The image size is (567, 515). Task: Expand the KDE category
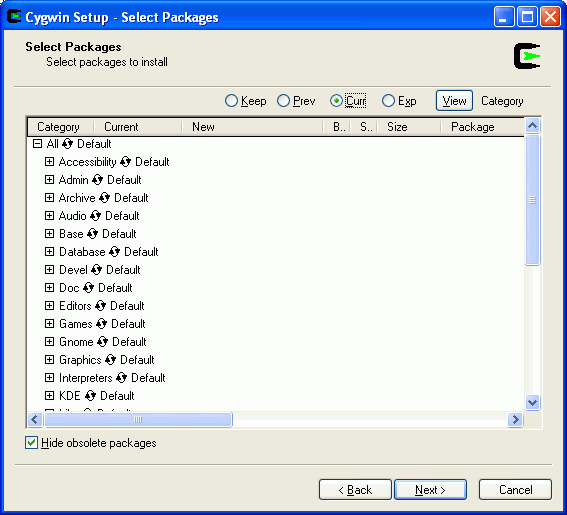[49, 396]
